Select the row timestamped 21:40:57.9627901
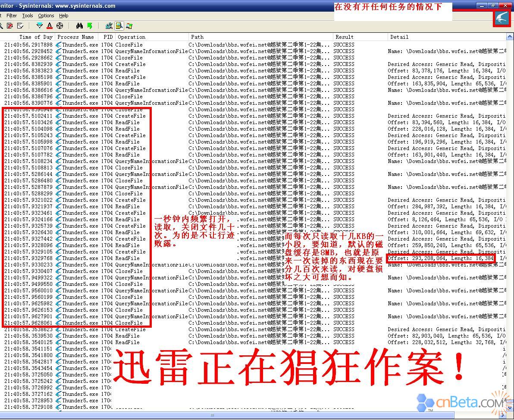Viewport: 514px width, 420px height. pyautogui.click(x=253, y=317)
